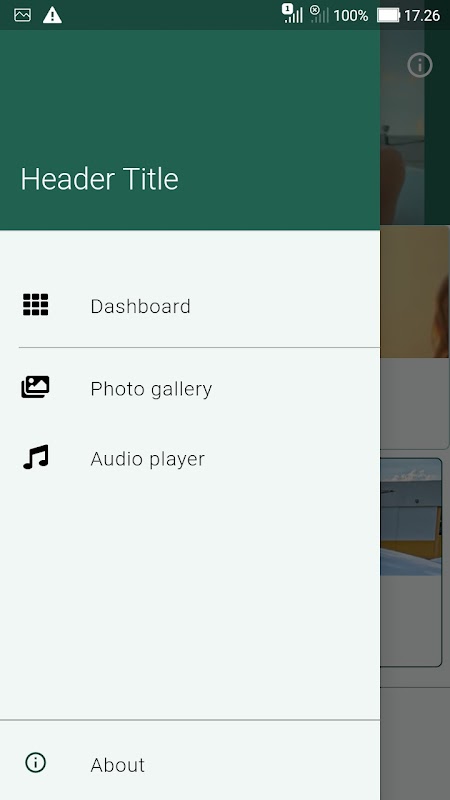Tap the green drawer header area
The image size is (450, 800).
[190, 130]
